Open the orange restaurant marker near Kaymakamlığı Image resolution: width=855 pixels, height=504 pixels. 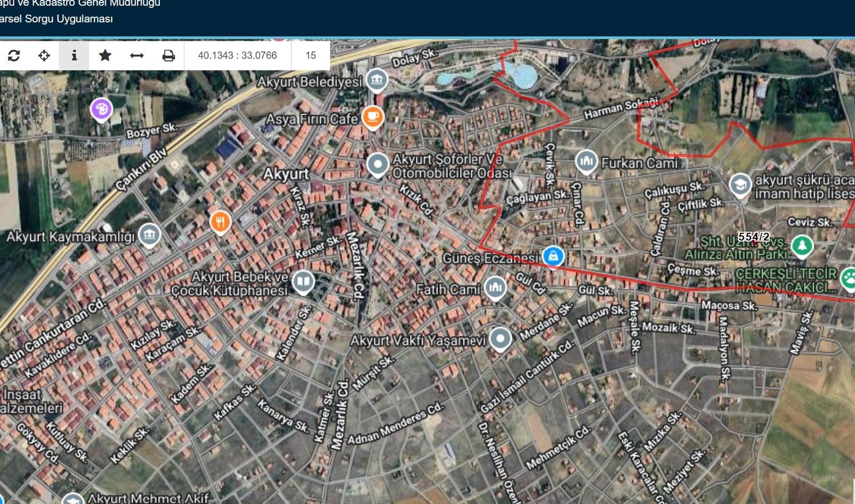[220, 222]
